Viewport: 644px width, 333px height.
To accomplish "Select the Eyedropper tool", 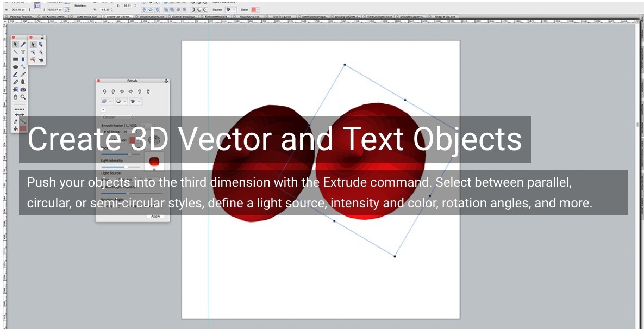I will [23, 74].
